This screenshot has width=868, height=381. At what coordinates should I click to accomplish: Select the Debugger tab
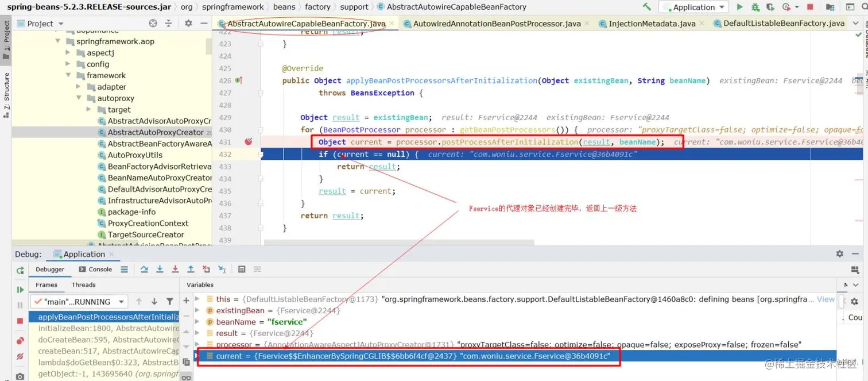[x=50, y=269]
